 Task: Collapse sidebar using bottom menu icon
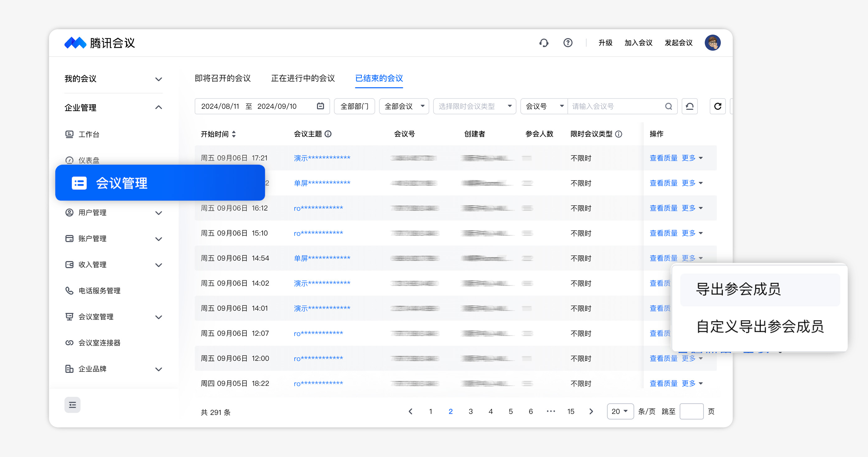coord(72,405)
